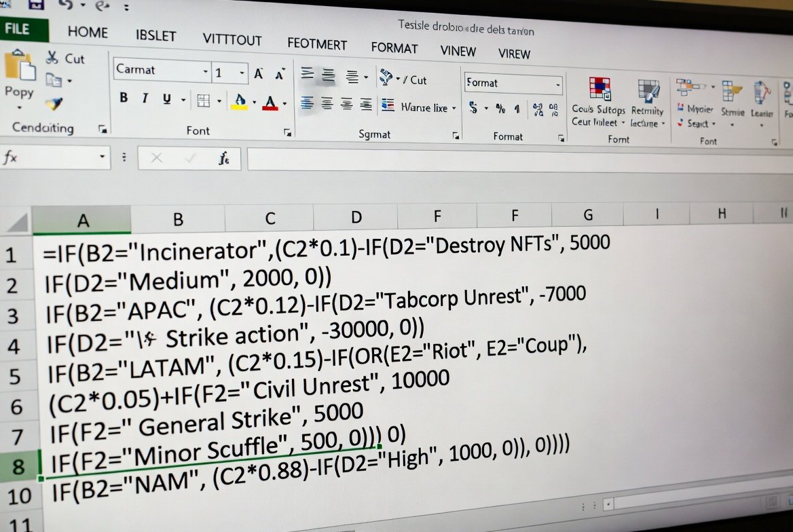Open the FORMAT ribbon tab
793x532 pixels.
point(394,48)
